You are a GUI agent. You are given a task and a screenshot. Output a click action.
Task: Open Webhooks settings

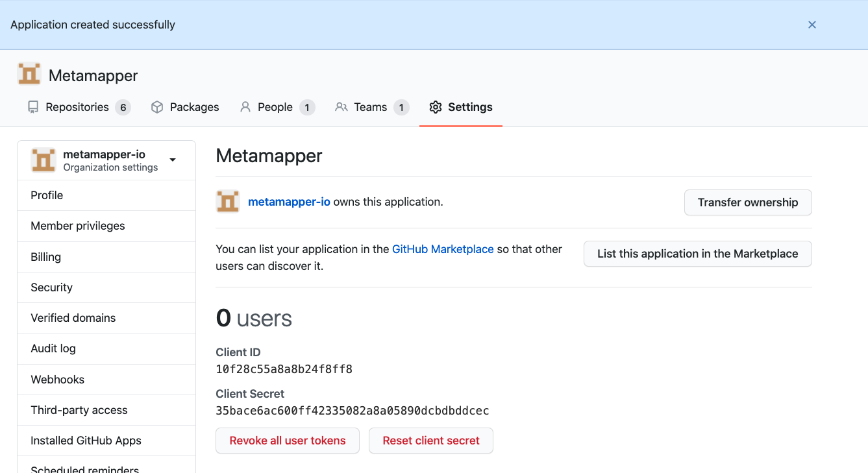pyautogui.click(x=106, y=380)
